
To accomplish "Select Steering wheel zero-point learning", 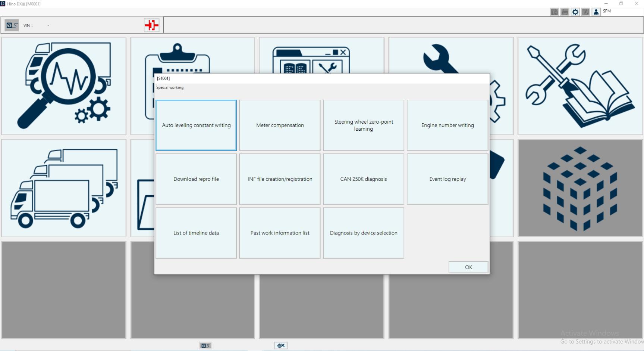I will pyautogui.click(x=363, y=125).
